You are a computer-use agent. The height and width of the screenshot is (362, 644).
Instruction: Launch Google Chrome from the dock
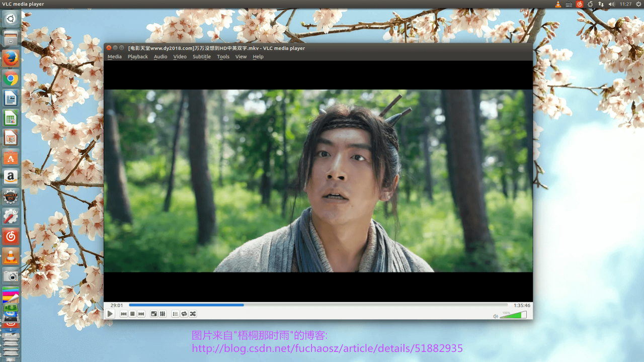11,78
